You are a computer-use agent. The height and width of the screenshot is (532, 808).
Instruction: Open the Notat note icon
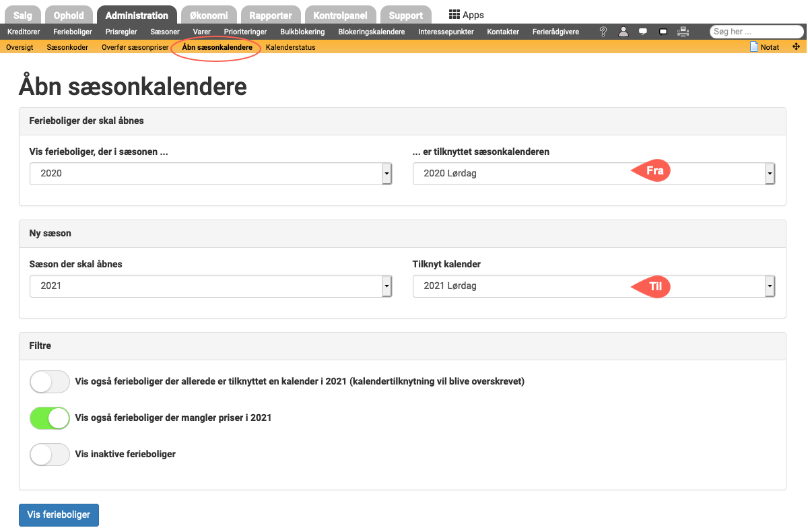[x=754, y=47]
